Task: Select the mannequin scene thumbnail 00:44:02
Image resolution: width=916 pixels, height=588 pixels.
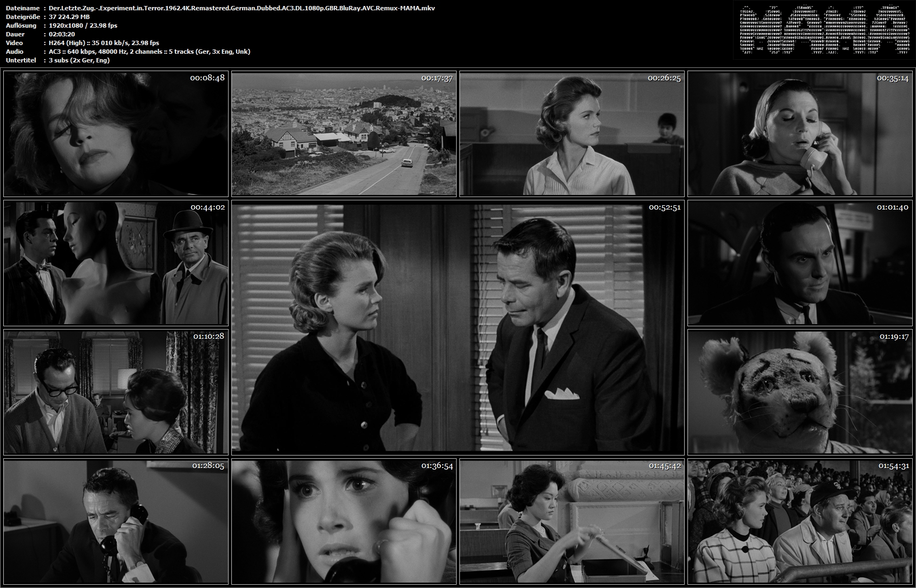Action: pos(116,263)
